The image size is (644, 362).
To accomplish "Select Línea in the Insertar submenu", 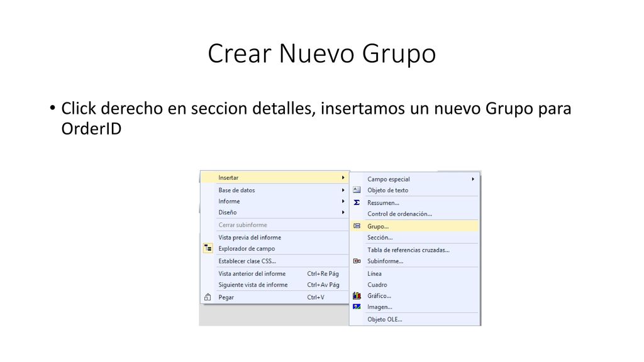I will (415, 273).
